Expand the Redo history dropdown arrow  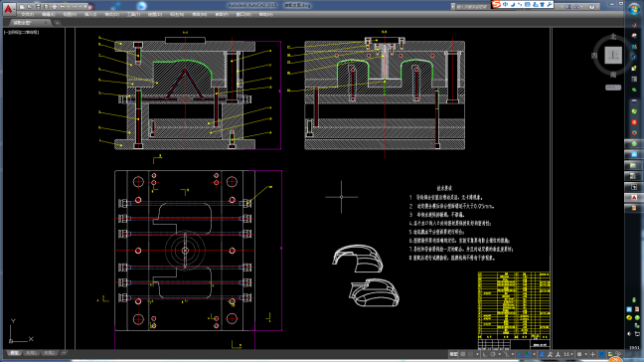point(80,7)
